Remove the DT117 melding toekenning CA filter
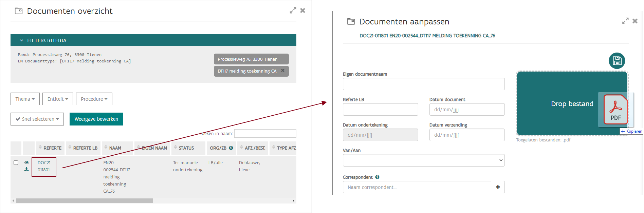Screen dimensions: 644x213 point(282,71)
